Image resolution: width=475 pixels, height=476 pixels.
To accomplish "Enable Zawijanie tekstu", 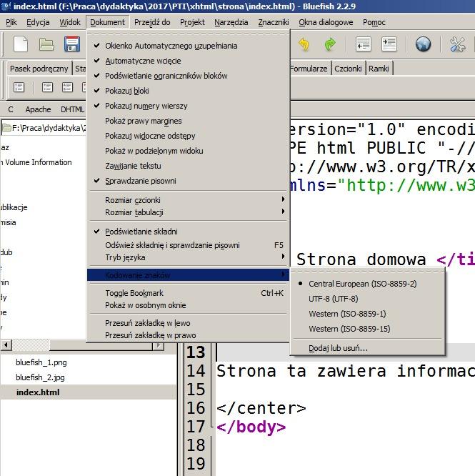I will (188, 166).
